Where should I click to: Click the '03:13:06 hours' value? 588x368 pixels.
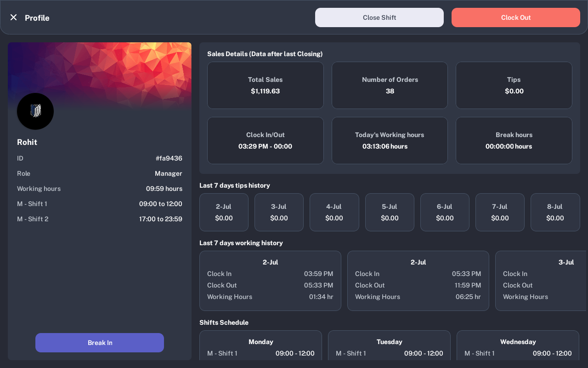tap(385, 146)
